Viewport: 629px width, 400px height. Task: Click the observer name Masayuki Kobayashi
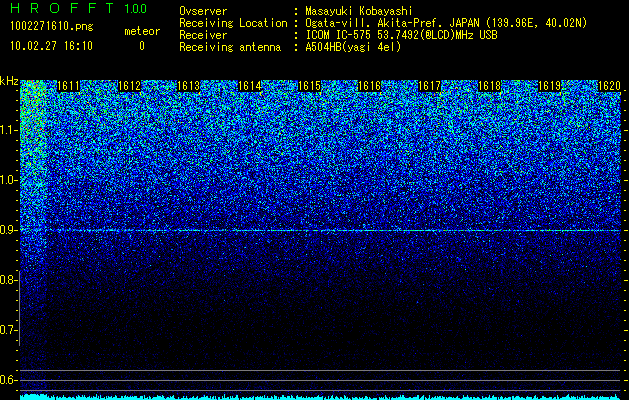(359, 11)
